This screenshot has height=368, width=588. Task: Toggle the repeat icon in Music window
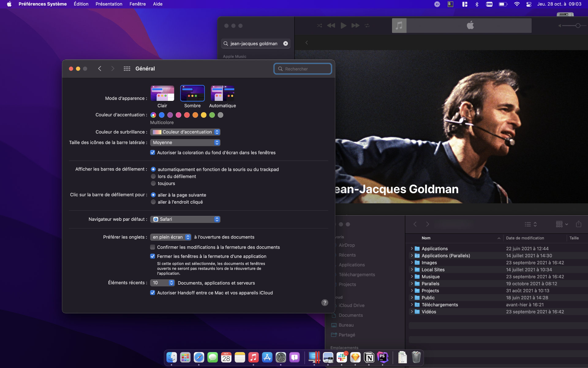367,25
